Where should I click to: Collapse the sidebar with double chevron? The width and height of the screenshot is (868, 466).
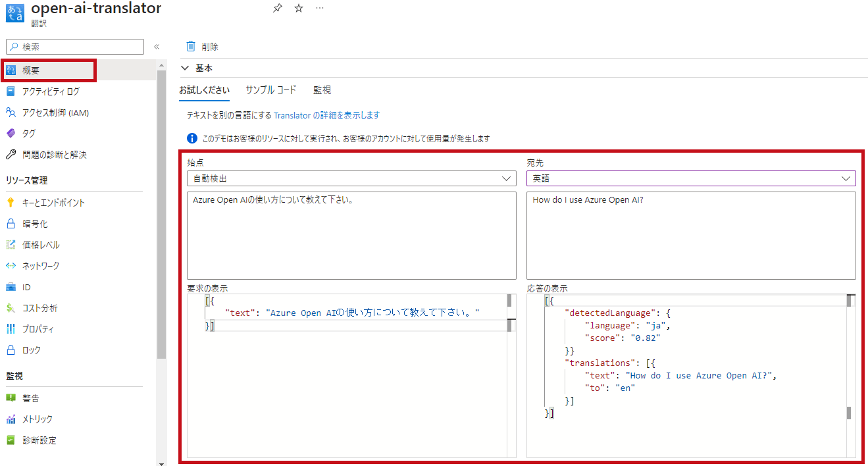point(157,47)
